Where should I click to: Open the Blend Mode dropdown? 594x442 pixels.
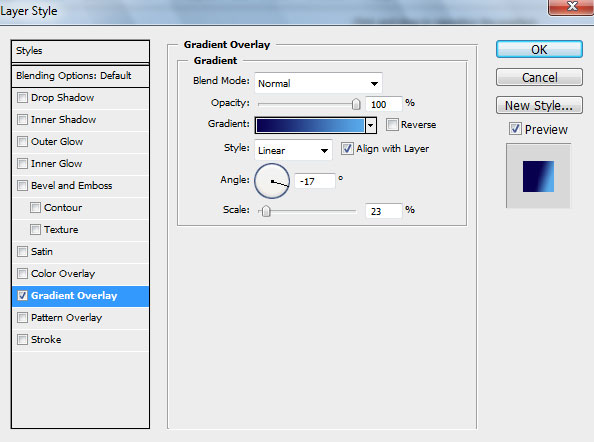tap(318, 83)
